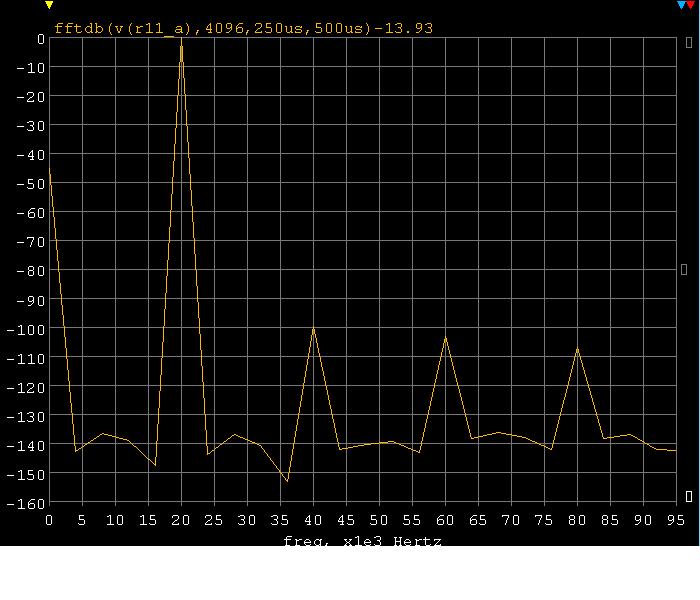Click the 95 x-axis label
Screen dimensions: 700x600
(x=676, y=520)
